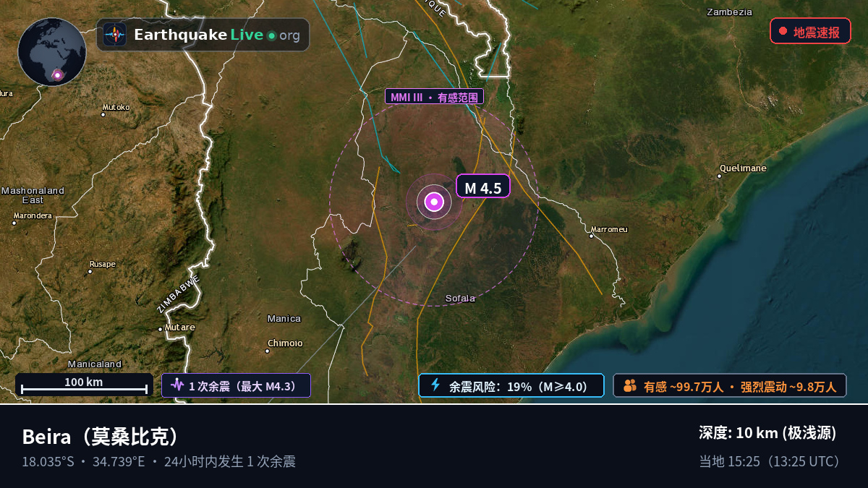Viewport: 868px width, 488px height.
Task: Click the red dot in 地震速报 badge
Action: click(783, 31)
